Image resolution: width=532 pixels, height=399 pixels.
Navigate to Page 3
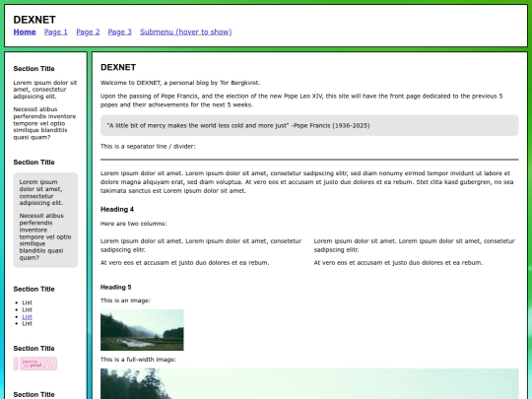click(x=120, y=32)
